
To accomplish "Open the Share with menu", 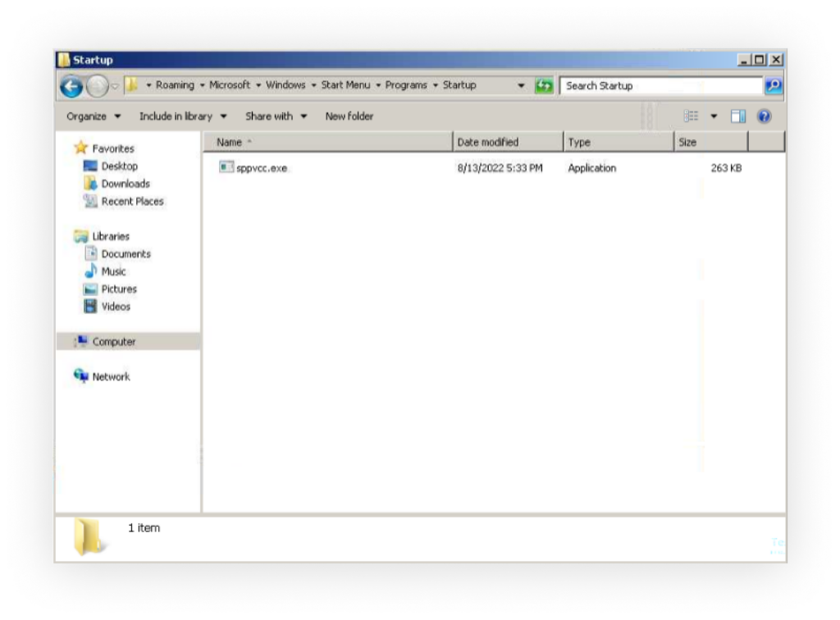I will pos(276,116).
